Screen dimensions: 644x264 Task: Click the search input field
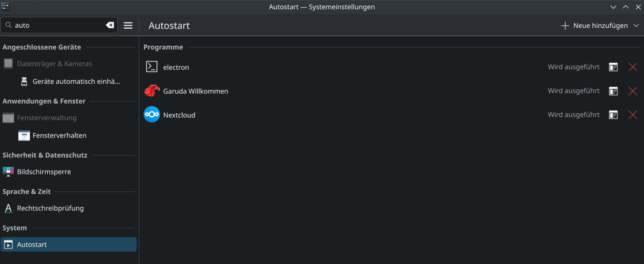pyautogui.click(x=58, y=25)
